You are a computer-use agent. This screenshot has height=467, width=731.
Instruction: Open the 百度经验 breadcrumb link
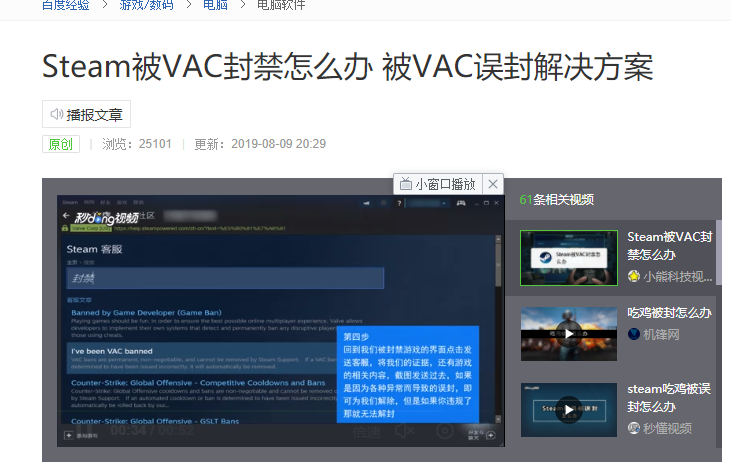point(66,5)
